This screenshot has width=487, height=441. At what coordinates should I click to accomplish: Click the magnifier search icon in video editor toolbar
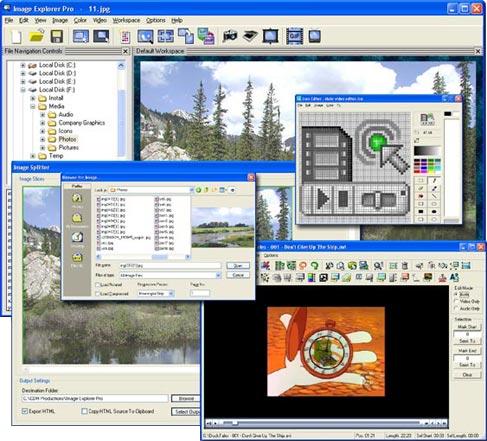tap(378, 266)
